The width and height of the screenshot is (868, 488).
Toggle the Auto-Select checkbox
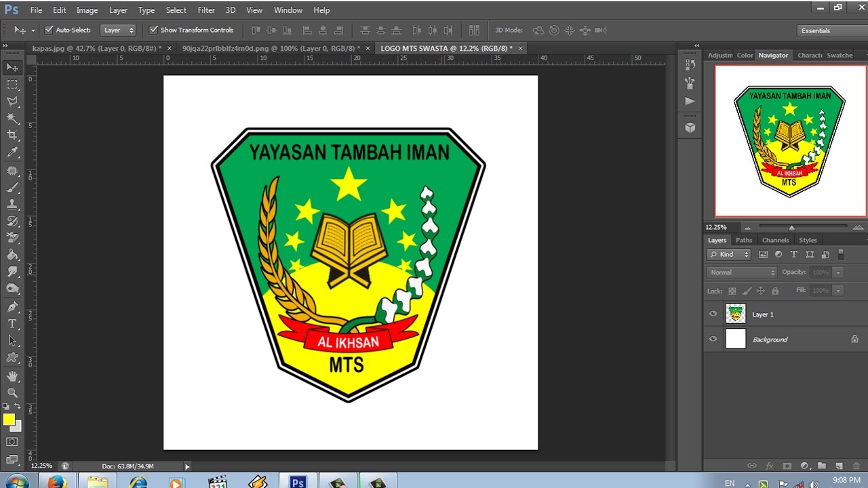49,30
